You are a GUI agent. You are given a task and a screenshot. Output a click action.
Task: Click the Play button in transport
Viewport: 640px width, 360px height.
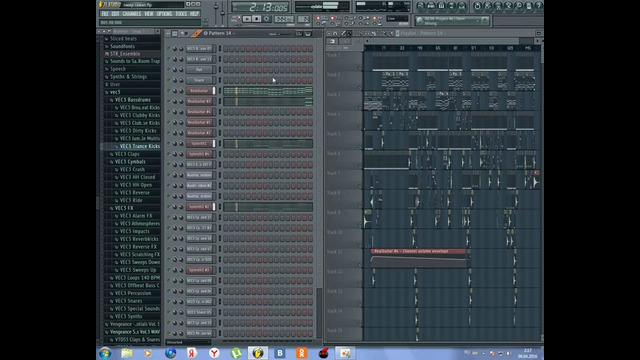[247, 19]
